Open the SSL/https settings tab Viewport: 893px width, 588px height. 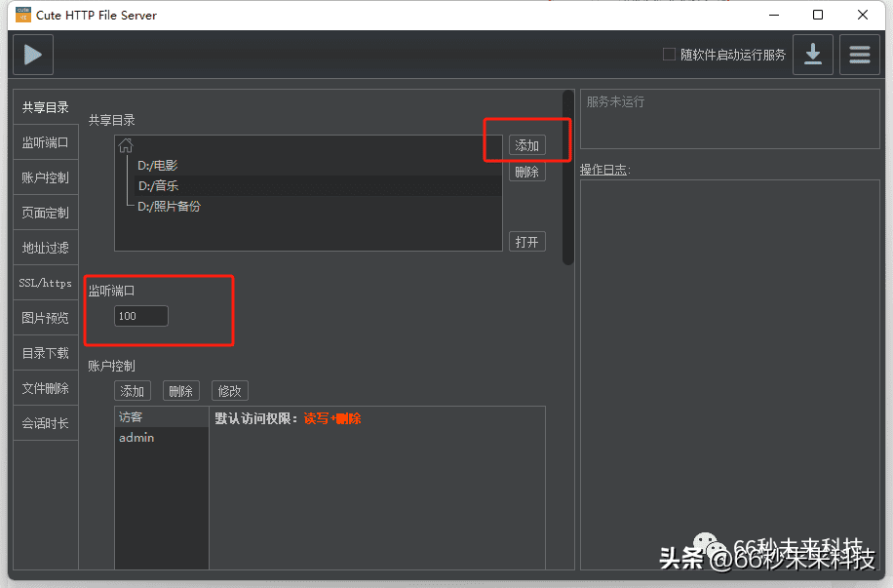click(45, 283)
